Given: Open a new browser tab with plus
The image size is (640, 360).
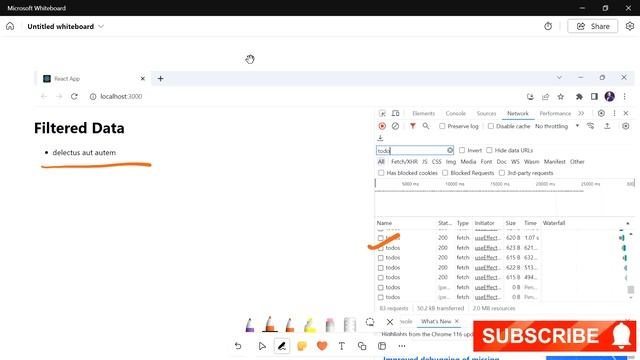Looking at the screenshot, I should click(160, 78).
